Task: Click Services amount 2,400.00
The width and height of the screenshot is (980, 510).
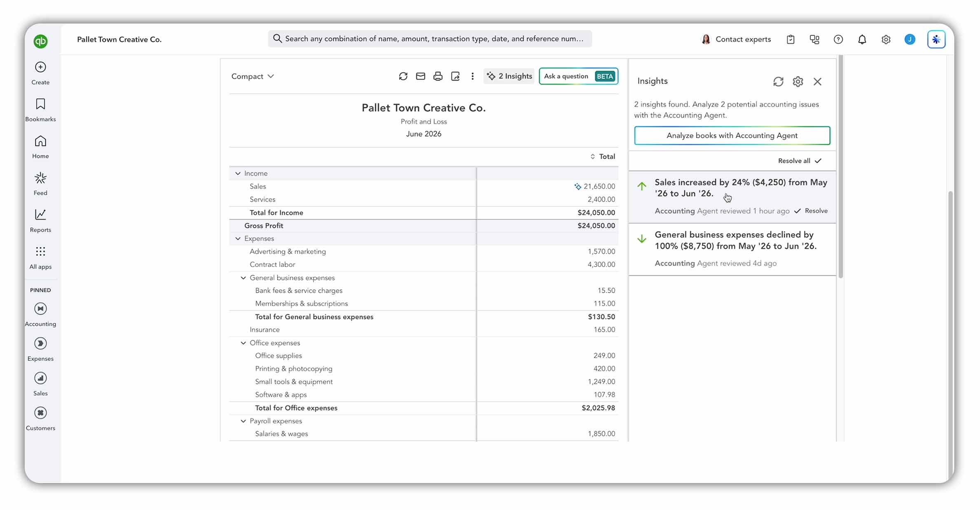Action: click(x=601, y=199)
